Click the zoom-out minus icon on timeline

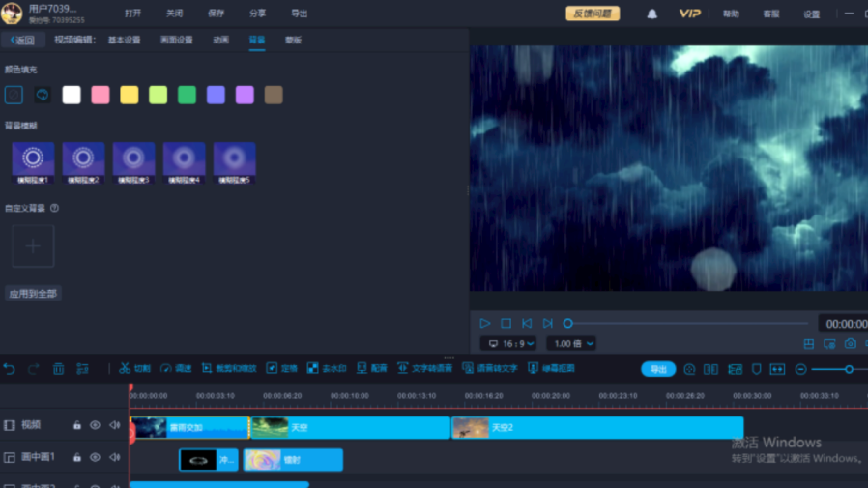pos(800,369)
